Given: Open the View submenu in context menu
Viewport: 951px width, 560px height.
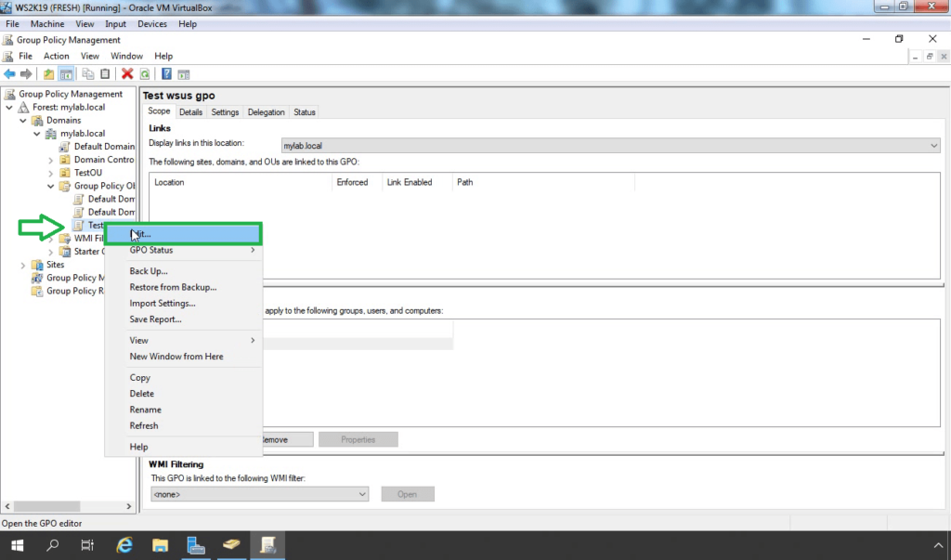Looking at the screenshot, I should [x=183, y=341].
